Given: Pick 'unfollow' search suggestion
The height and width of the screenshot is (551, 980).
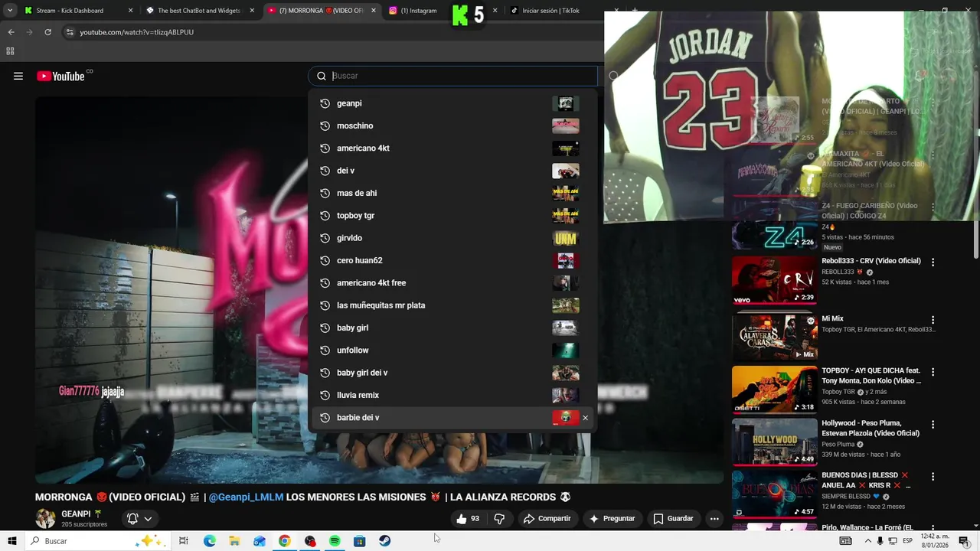Looking at the screenshot, I should 452,350.
